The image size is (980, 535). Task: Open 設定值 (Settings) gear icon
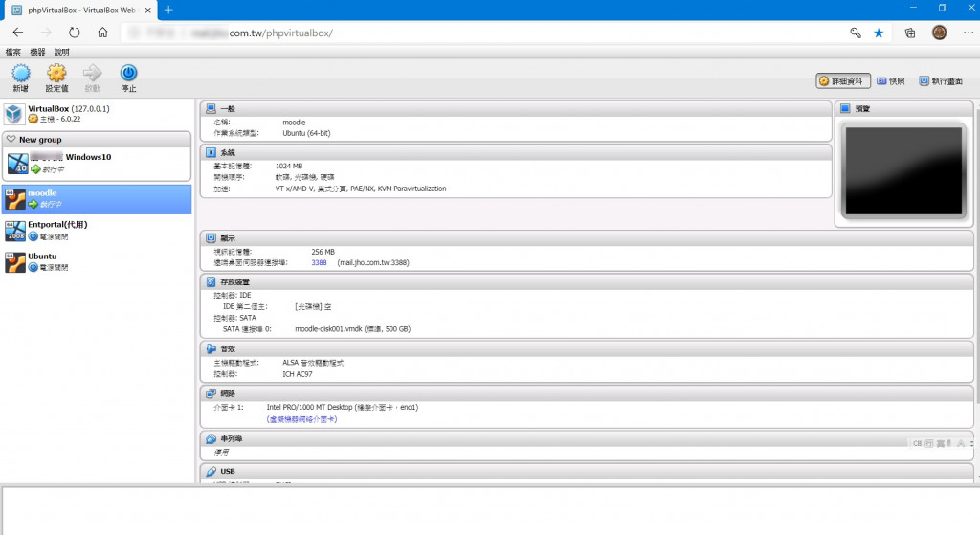(x=56, y=73)
